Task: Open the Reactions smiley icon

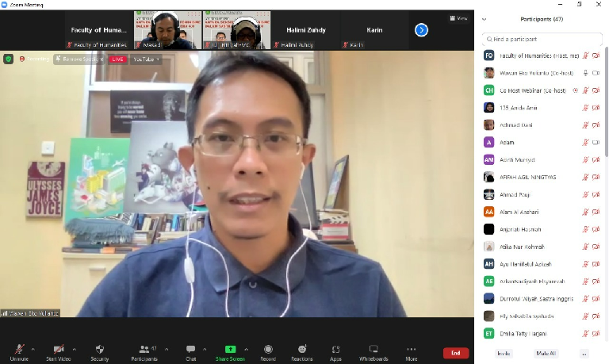Action: click(x=302, y=349)
